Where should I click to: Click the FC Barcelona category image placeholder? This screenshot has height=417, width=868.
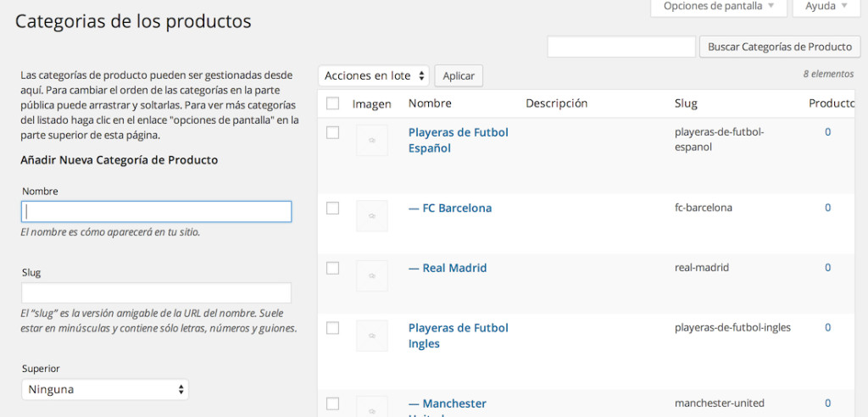point(371,216)
